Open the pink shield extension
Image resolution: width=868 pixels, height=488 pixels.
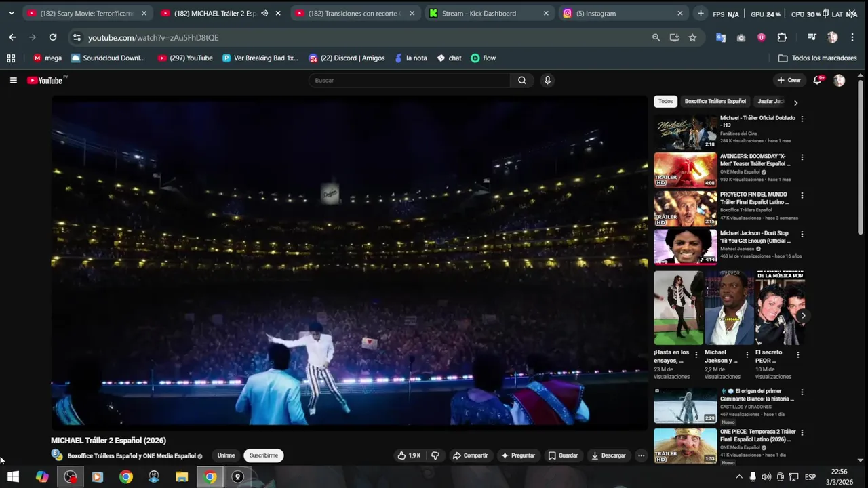point(762,37)
